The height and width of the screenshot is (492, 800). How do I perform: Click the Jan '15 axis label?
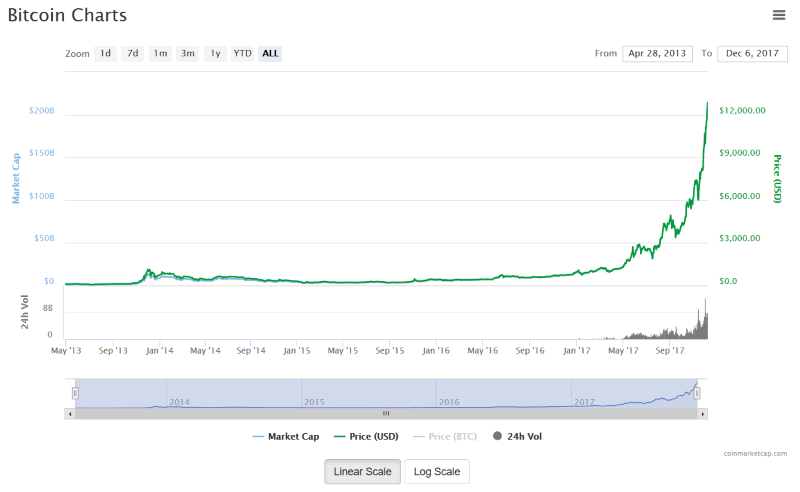(x=297, y=351)
